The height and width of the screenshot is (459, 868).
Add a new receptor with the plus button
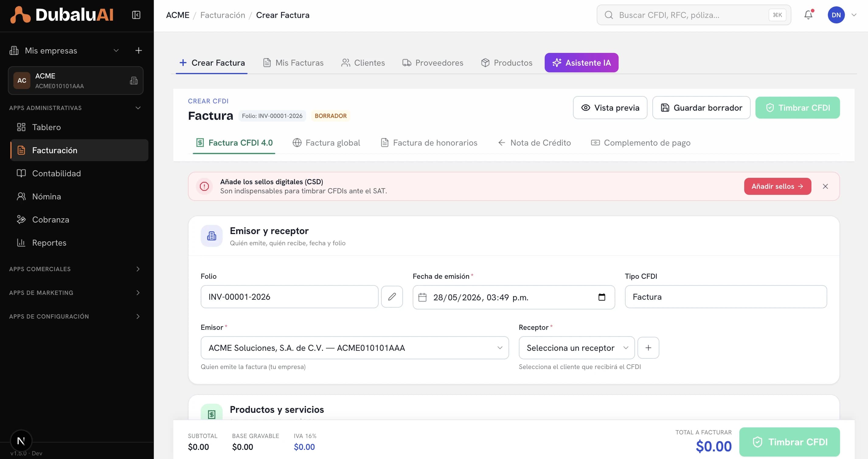[648, 348]
